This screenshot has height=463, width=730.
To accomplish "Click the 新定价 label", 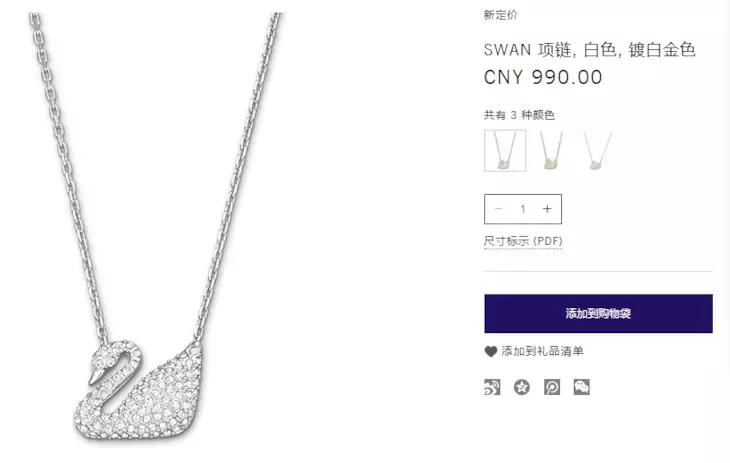I will click(500, 15).
